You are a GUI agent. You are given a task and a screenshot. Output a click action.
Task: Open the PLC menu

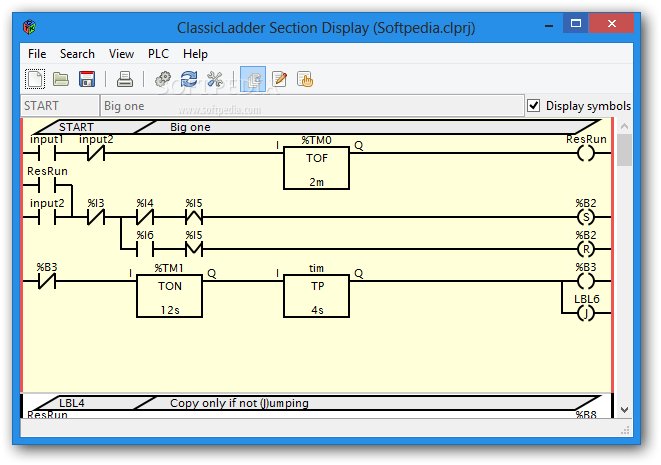coord(158,54)
